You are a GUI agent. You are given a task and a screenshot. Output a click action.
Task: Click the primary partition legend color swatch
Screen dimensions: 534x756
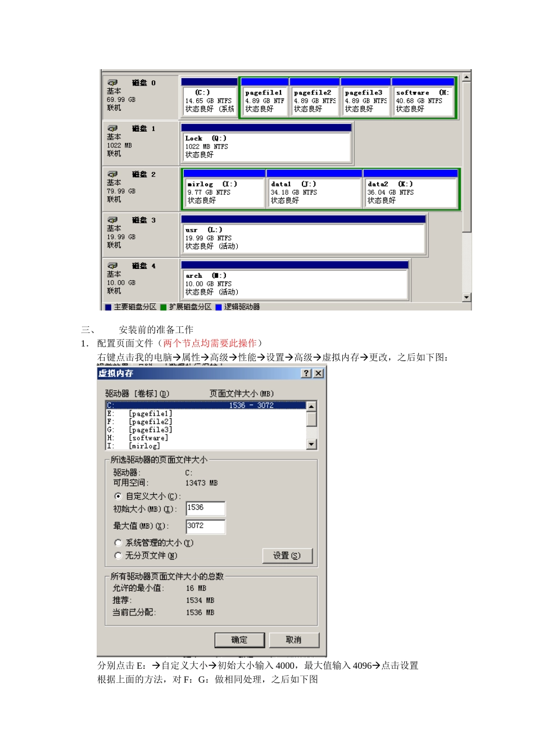108,307
